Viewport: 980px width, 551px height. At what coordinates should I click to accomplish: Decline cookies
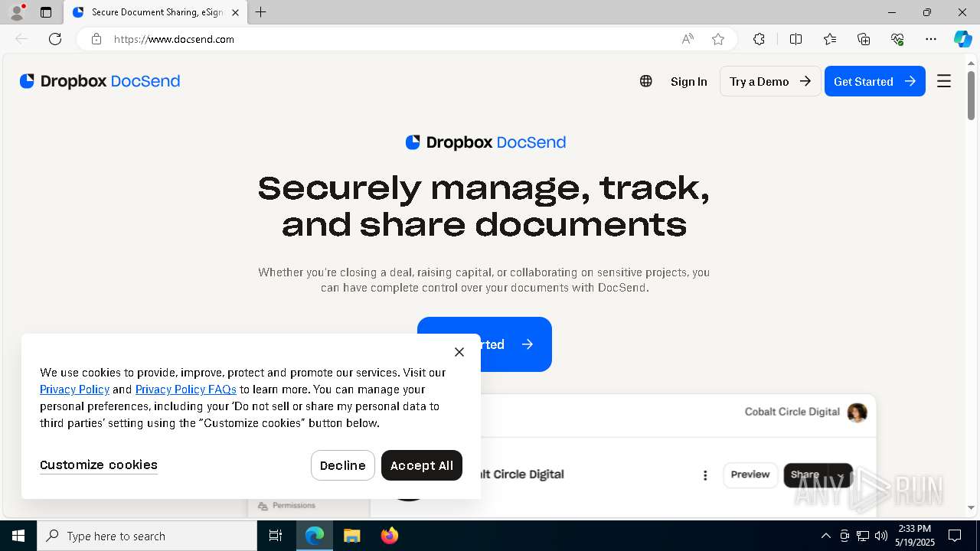[343, 465]
